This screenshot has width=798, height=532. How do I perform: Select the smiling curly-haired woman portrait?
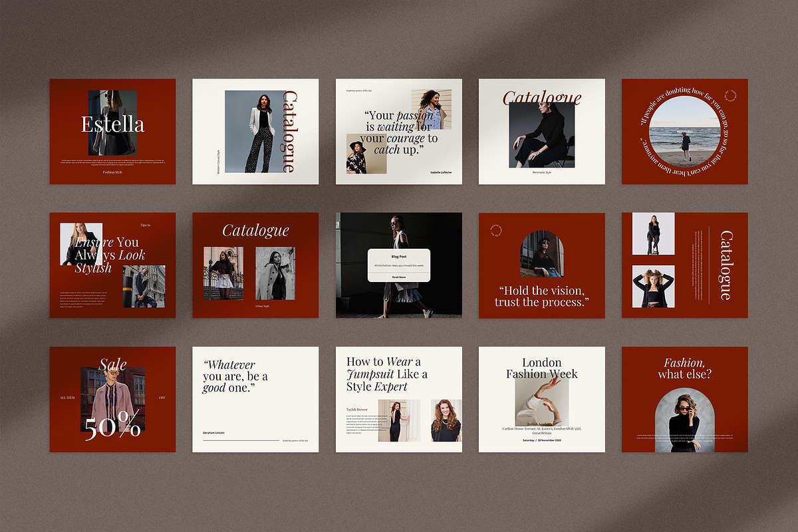[446, 420]
